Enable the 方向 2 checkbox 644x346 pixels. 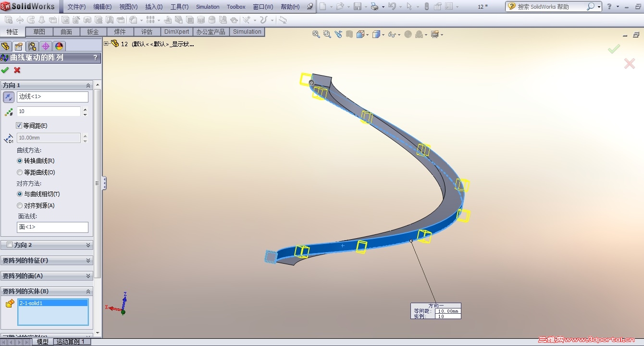click(10, 245)
